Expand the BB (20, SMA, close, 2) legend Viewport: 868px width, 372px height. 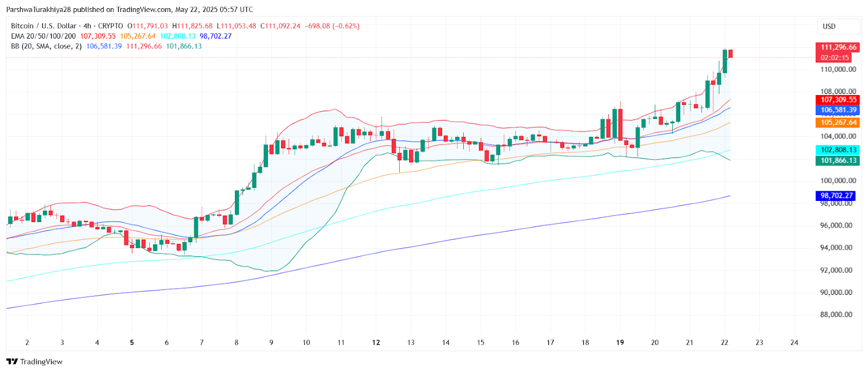coord(46,46)
